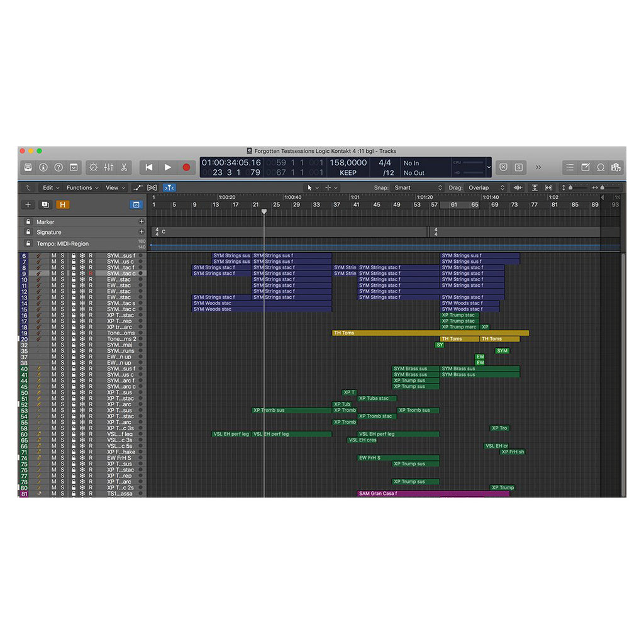Toggle horizontal auto zoom button
The height and width of the screenshot is (644, 644).
(548, 187)
